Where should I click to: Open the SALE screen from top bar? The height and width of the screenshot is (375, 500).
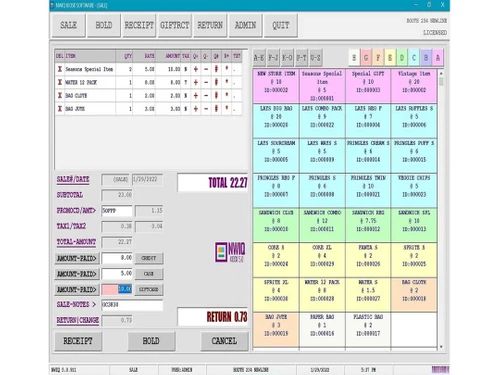point(69,25)
